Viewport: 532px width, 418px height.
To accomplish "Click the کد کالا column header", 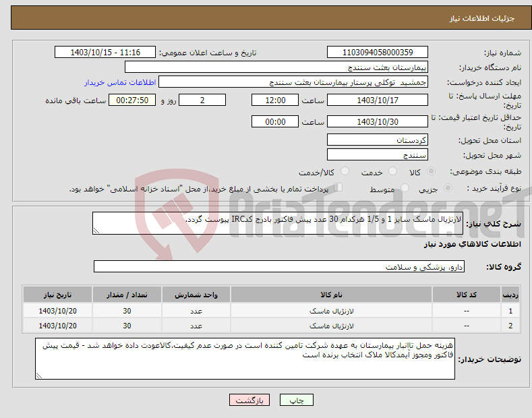I will tap(467, 295).
